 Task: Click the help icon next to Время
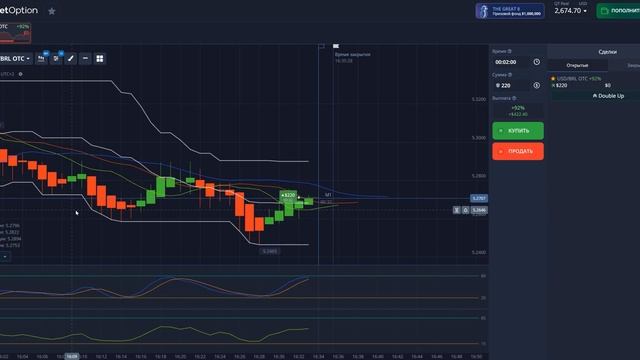click(x=509, y=51)
